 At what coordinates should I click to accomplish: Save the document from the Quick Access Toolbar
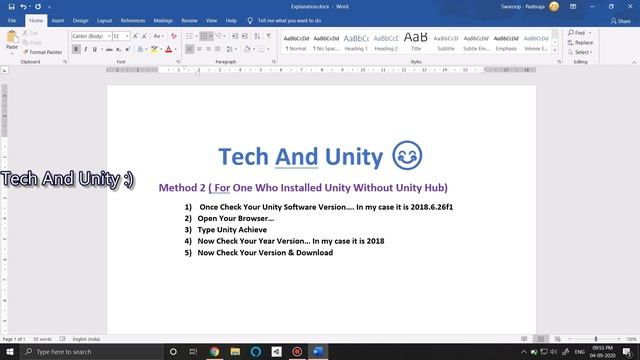(x=11, y=7)
